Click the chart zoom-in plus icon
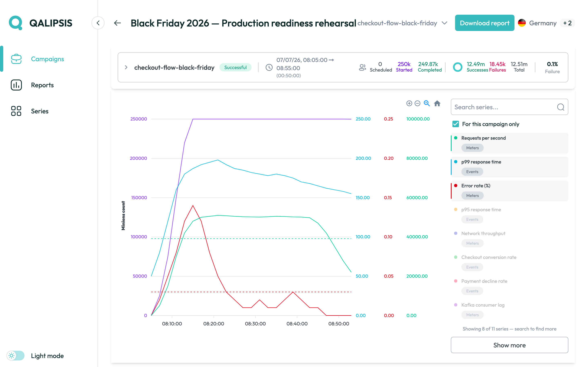 (409, 103)
